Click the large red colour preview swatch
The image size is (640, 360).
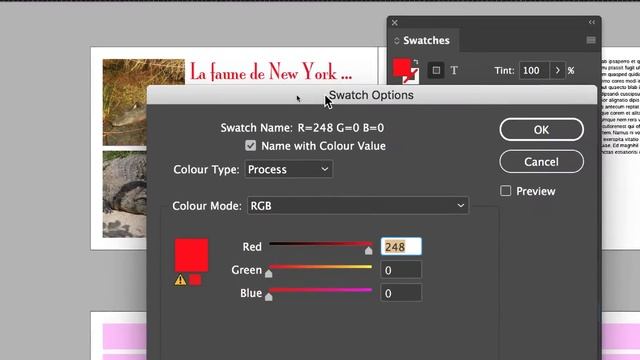point(191,255)
